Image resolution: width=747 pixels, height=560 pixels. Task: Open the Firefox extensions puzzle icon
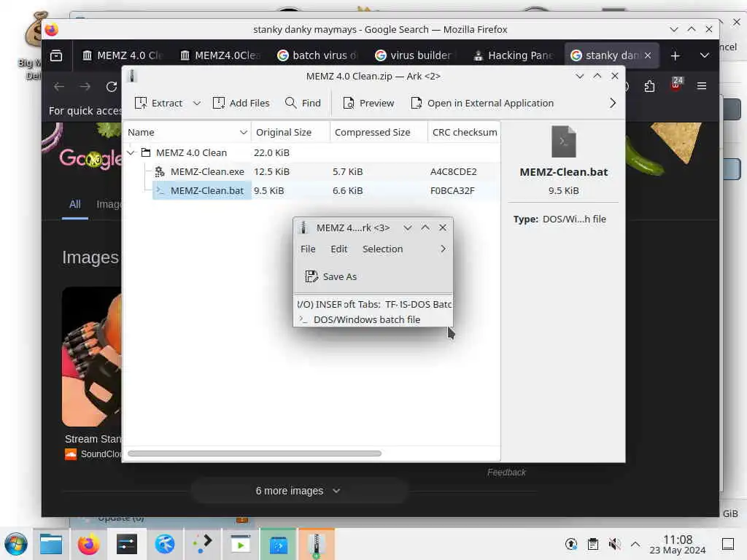649,86
